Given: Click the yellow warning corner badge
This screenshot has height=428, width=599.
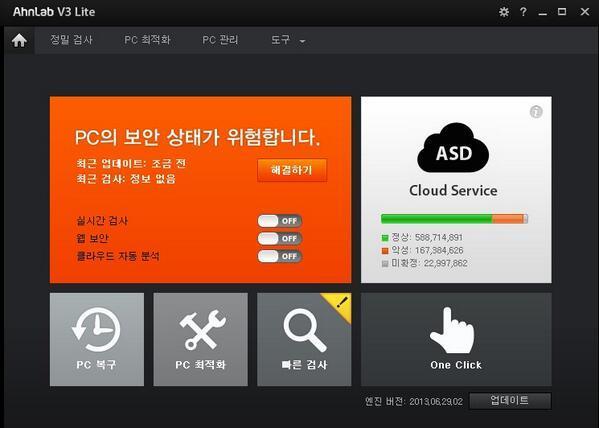Looking at the screenshot, I should (x=341, y=304).
